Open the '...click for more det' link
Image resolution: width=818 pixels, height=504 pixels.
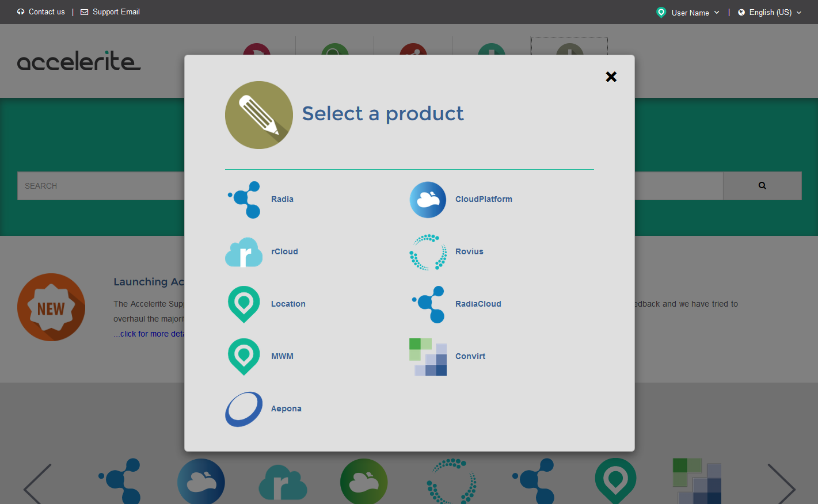click(149, 334)
